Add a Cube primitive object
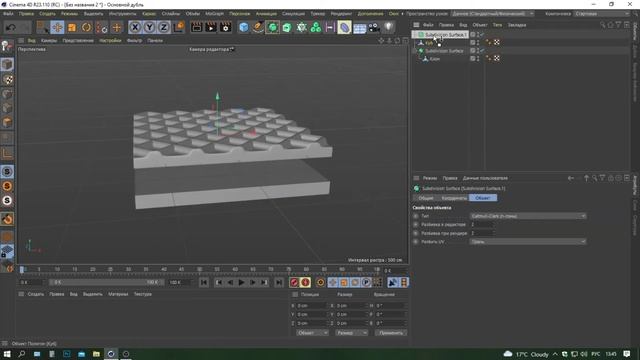640x360 pixels. 244,27
